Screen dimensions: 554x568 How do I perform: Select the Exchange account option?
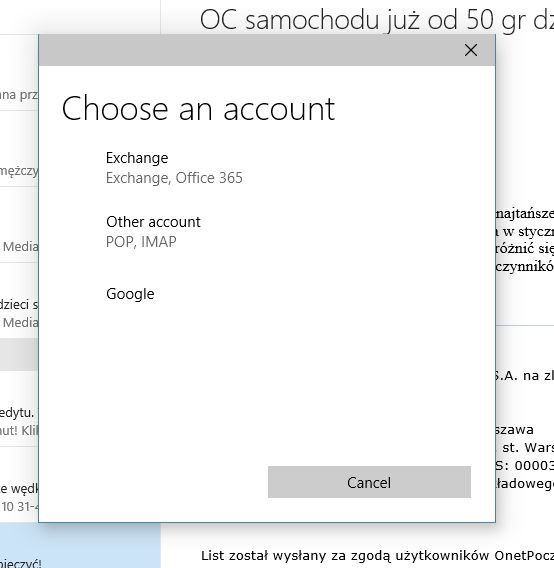point(267,168)
